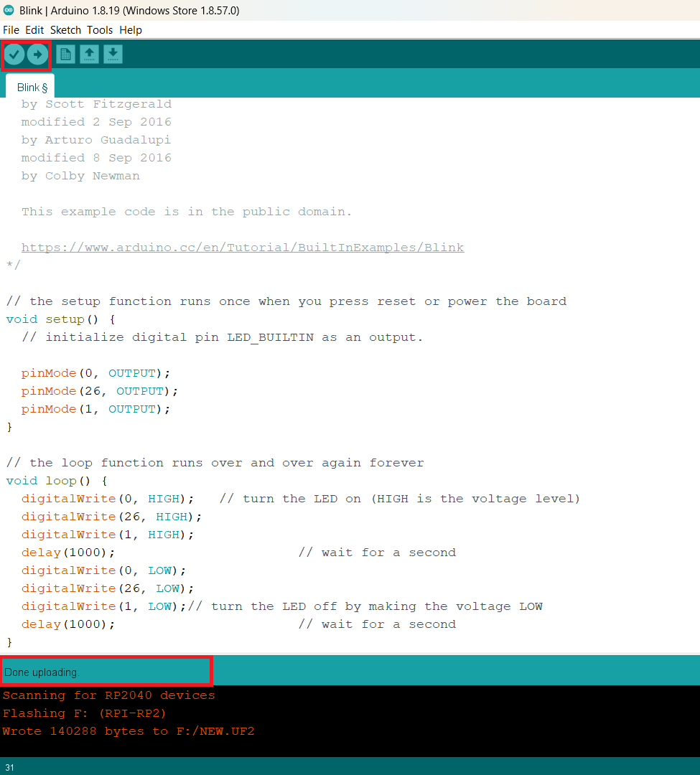The image size is (700, 775).
Task: Open the Sketch menu
Action: [65, 30]
